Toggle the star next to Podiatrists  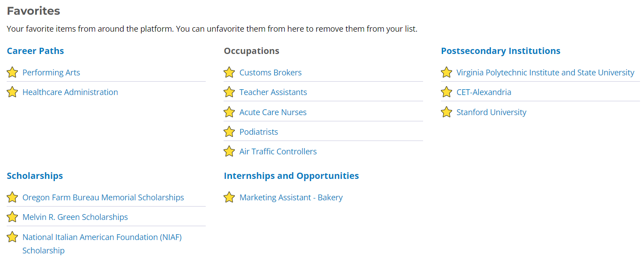coord(229,132)
